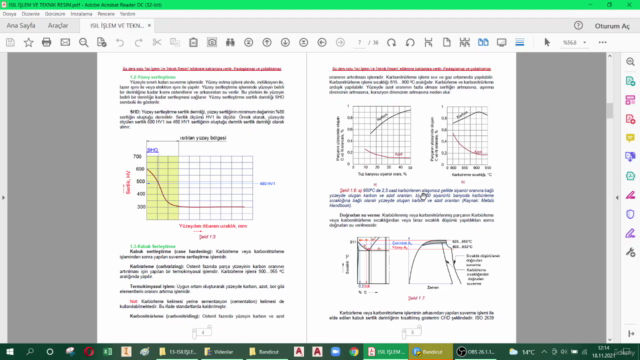Viewport: 640px width, 360px height.
Task: Switch to the Araçlar tab
Action: tap(58, 25)
